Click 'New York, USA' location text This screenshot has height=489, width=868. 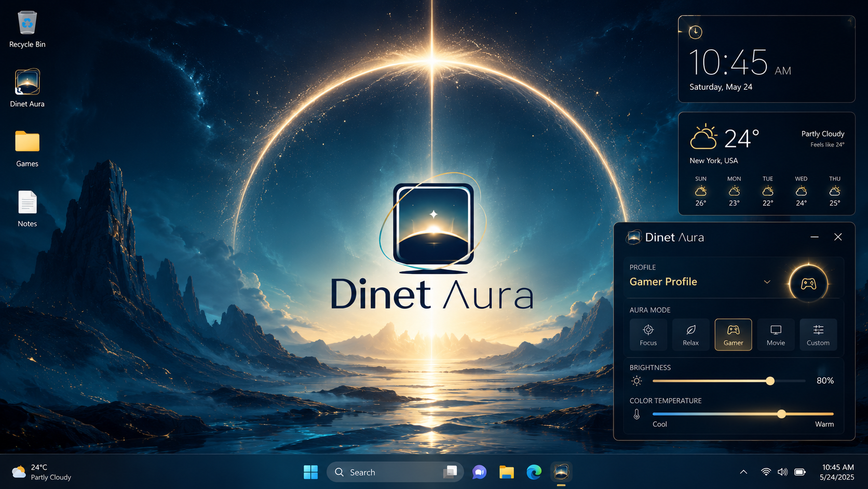[x=714, y=161]
